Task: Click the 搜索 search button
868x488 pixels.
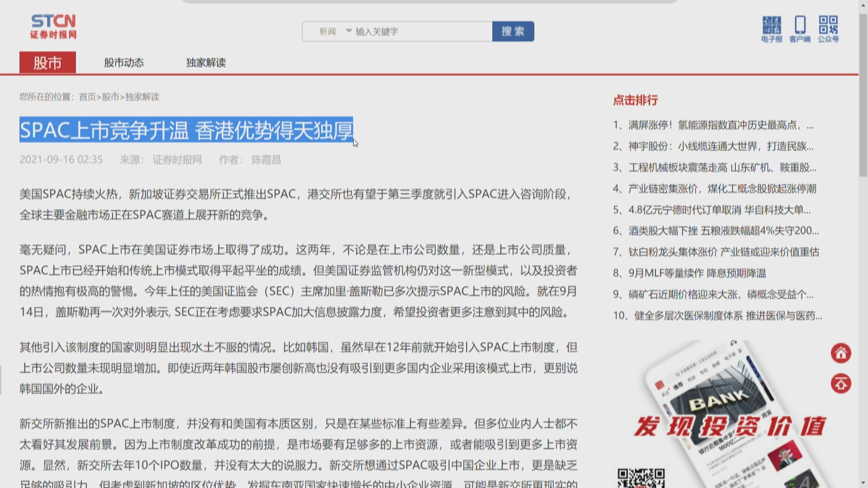Action: click(513, 31)
